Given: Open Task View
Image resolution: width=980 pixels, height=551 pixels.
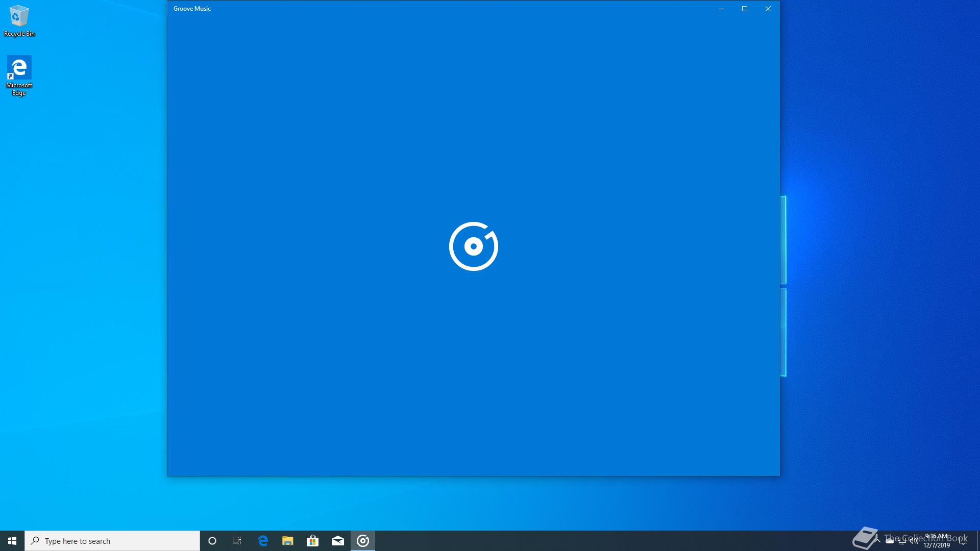Looking at the screenshot, I should coord(237,541).
